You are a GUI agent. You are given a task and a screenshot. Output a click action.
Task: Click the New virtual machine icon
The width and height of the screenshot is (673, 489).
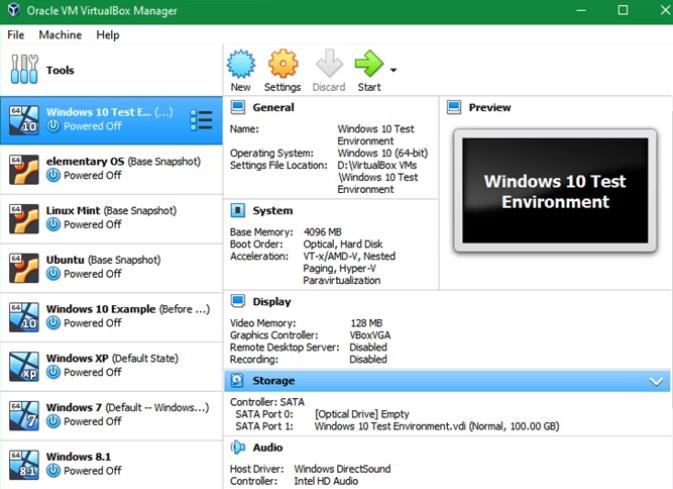pos(241,64)
